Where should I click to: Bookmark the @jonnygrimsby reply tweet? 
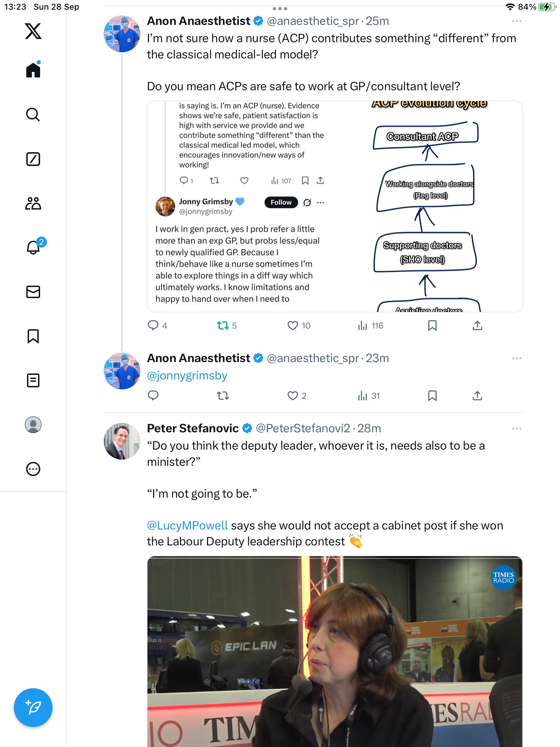point(432,396)
